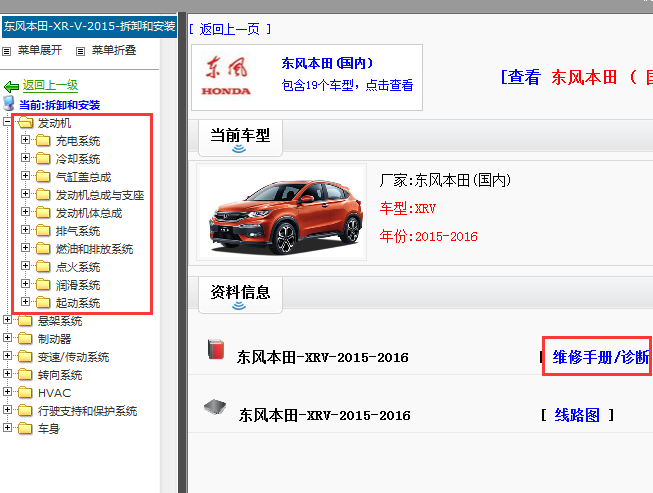This screenshot has width=653, height=493.
Task: Open 东风本田 (国内) brand link
Action: click(327, 63)
